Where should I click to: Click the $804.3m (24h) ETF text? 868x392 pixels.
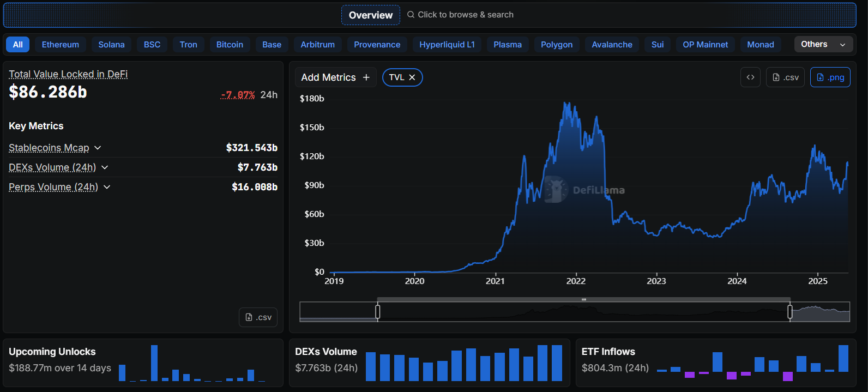[616, 368]
